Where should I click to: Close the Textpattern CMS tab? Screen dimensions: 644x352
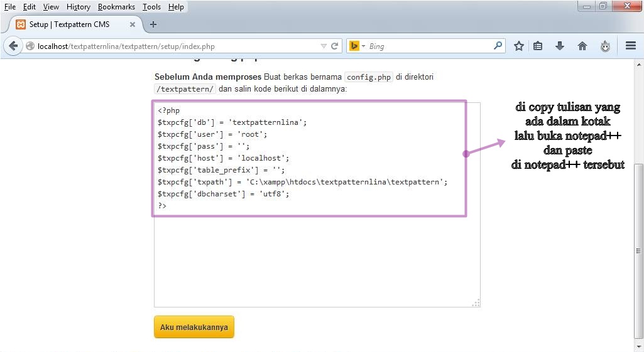click(133, 24)
